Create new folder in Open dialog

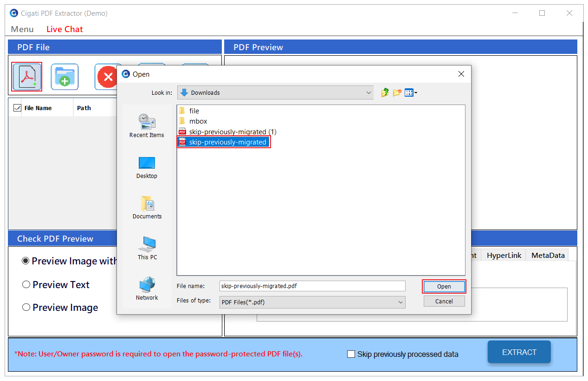coord(397,92)
